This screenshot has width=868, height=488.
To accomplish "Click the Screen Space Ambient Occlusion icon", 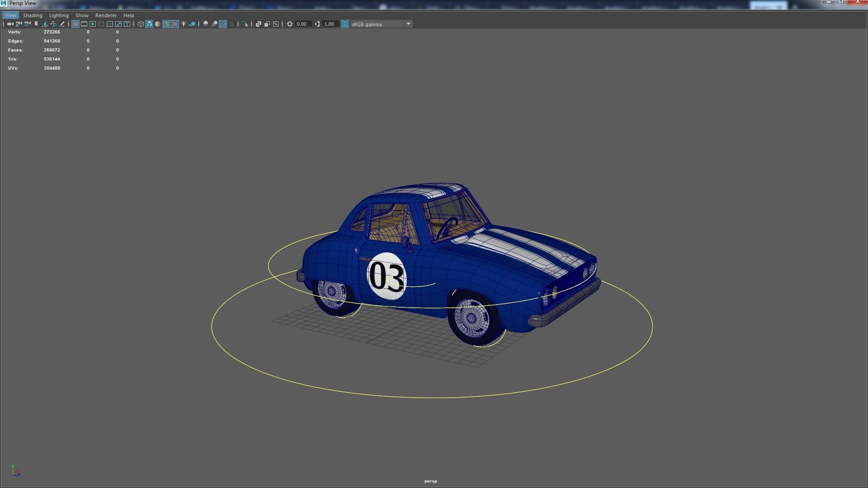I will [x=206, y=24].
